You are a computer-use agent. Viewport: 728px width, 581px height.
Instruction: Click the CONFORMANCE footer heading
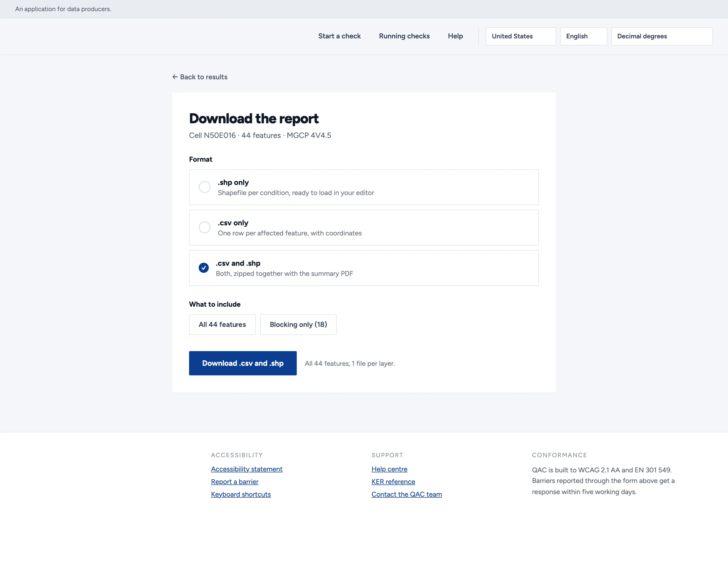click(x=559, y=455)
